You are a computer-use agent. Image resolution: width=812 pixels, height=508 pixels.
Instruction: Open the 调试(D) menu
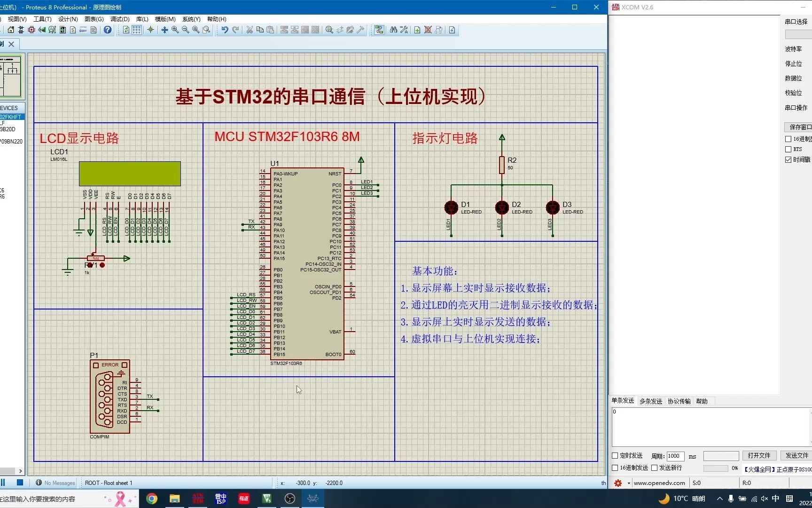(119, 19)
